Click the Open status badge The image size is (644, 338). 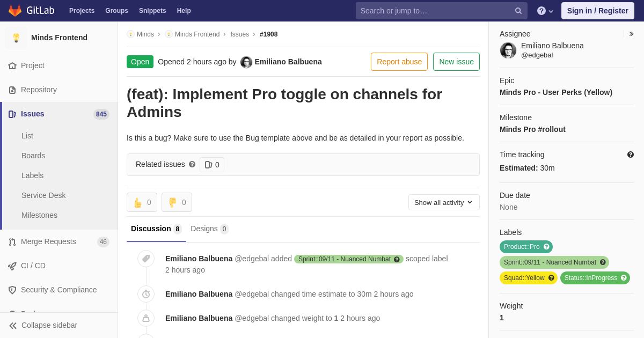coord(140,62)
